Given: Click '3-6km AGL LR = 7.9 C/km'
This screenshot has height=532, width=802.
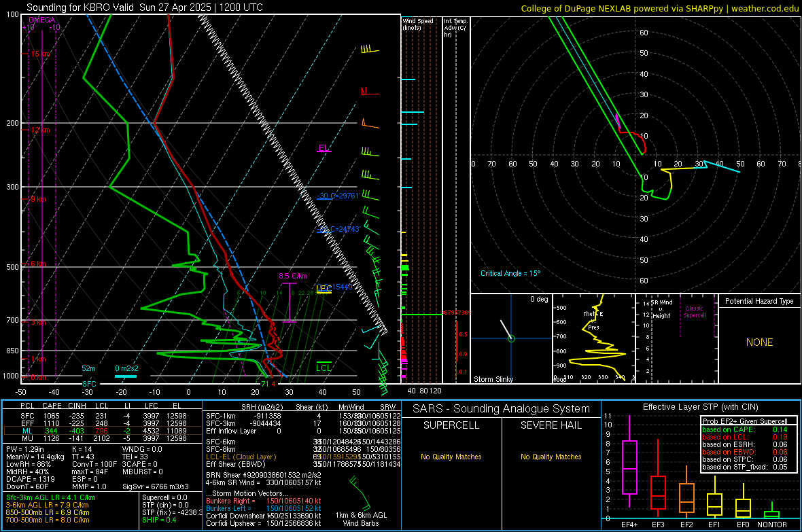Looking at the screenshot, I should click(x=48, y=505).
